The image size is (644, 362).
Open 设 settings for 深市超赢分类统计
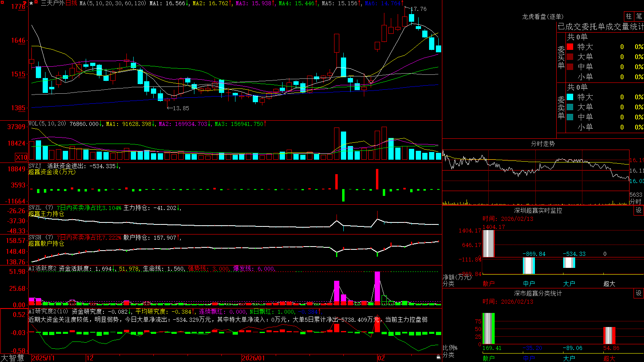639,293
